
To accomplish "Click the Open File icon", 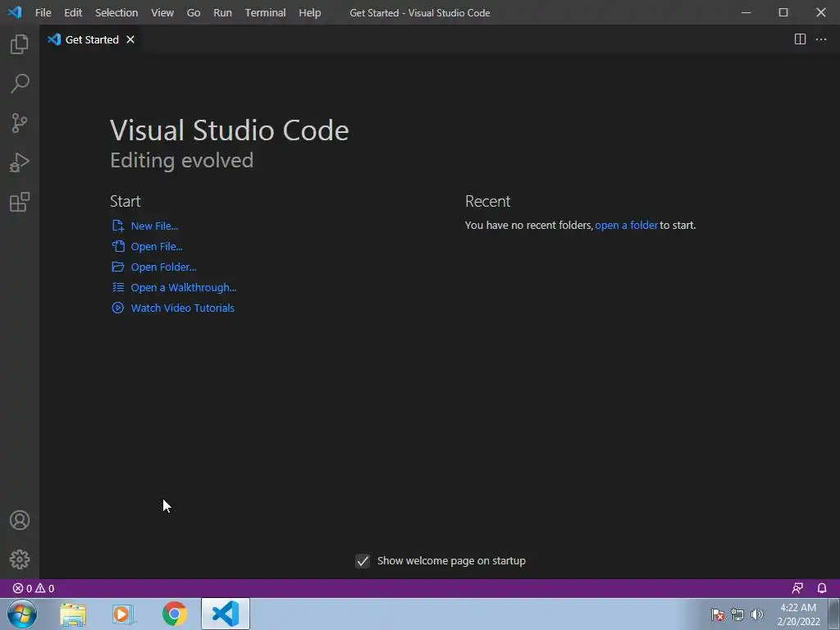I will pyautogui.click(x=118, y=246).
